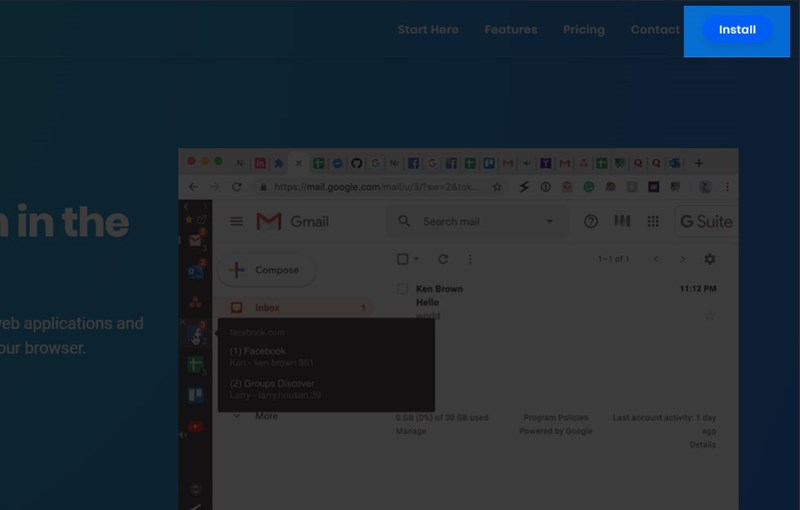The width and height of the screenshot is (800, 510).
Task: Open the Program Policies link
Action: coord(556,417)
